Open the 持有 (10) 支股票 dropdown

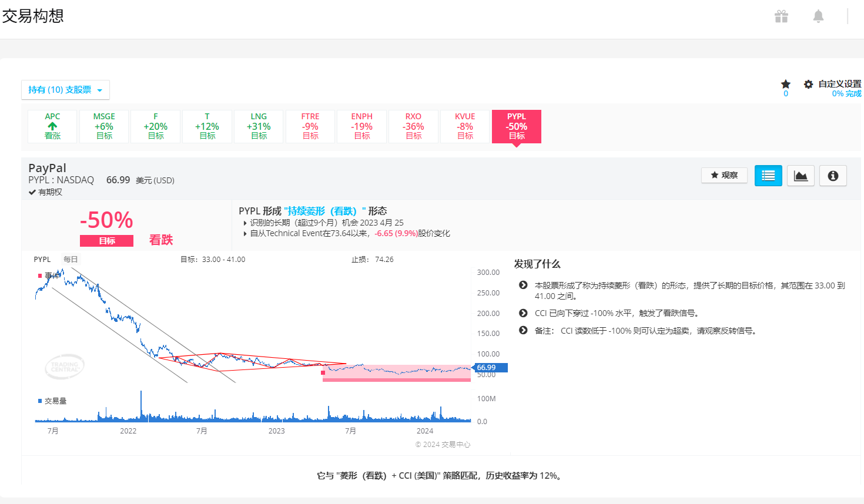pyautogui.click(x=65, y=90)
